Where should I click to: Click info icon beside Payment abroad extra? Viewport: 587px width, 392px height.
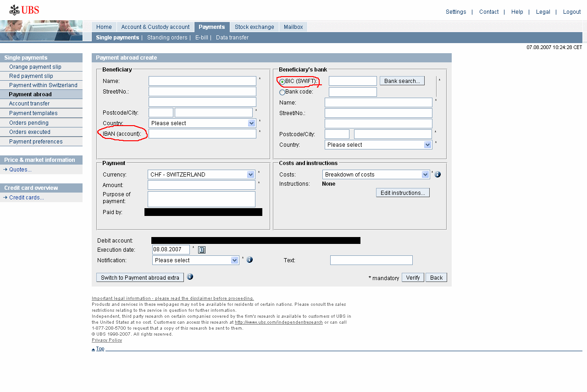pos(190,276)
